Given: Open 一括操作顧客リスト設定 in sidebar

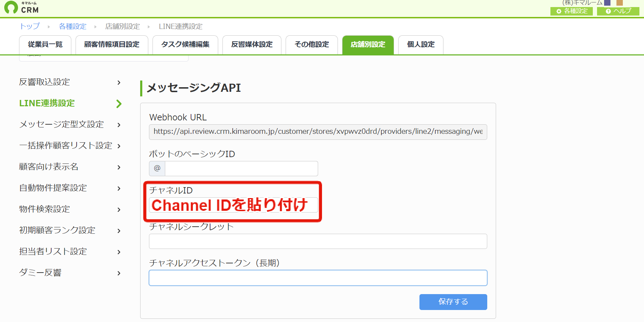Looking at the screenshot, I should pos(66,145).
